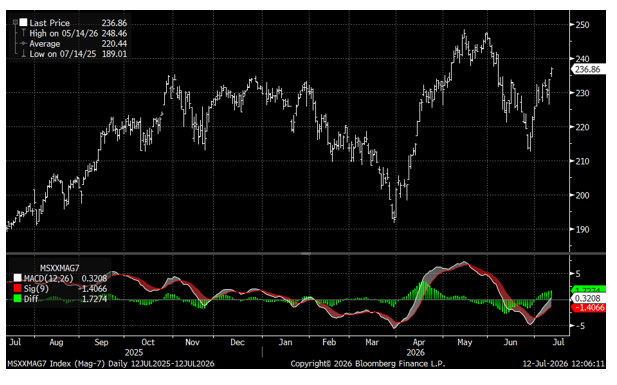Image resolution: width=617 pixels, height=385 pixels.
Task: Click the Average marker icon in the legend
Action: tap(24, 44)
